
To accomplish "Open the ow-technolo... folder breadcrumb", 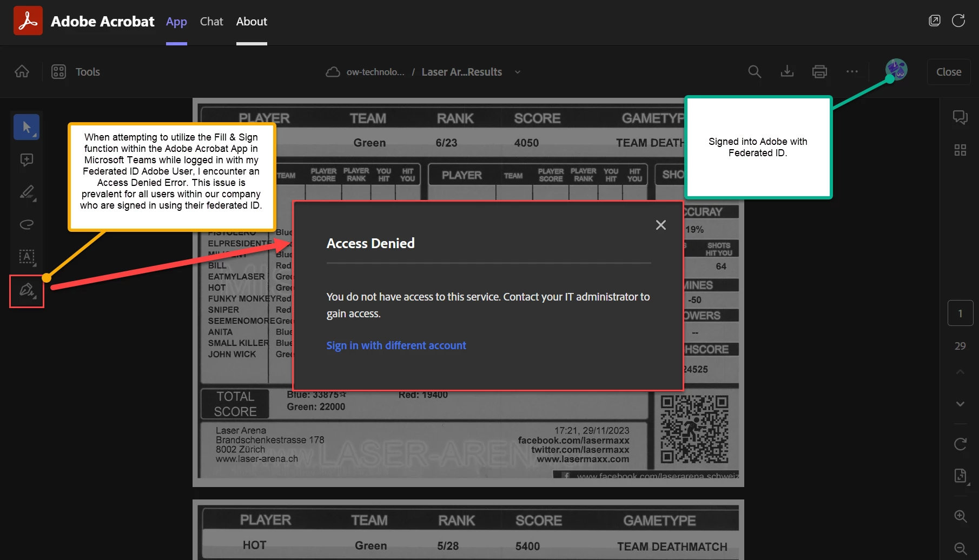I will (x=375, y=72).
